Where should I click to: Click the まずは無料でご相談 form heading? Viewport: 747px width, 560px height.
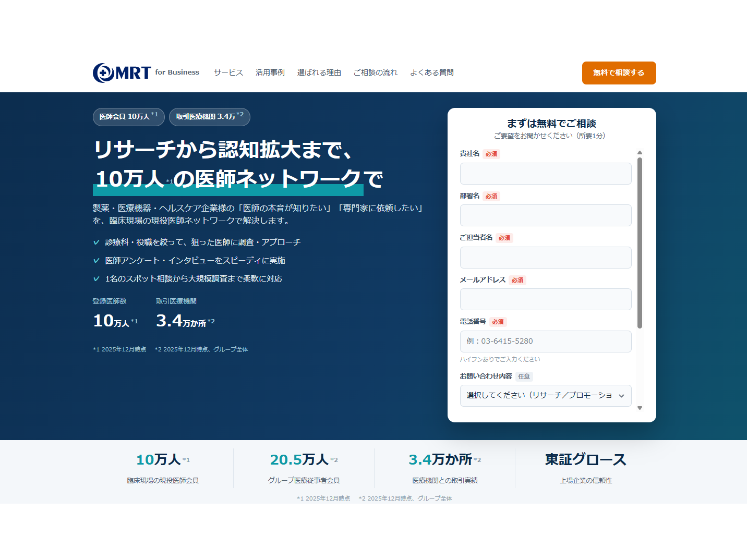[551, 124]
